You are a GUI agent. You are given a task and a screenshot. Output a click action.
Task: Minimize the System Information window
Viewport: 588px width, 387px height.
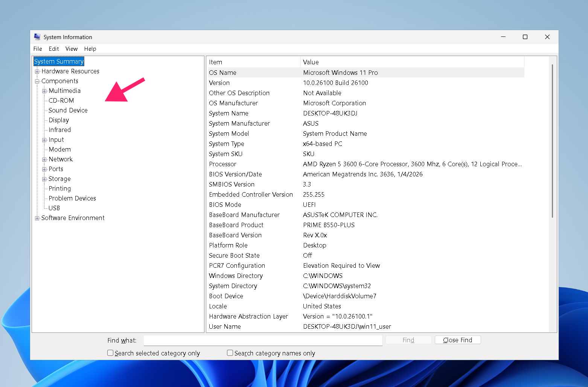point(503,37)
